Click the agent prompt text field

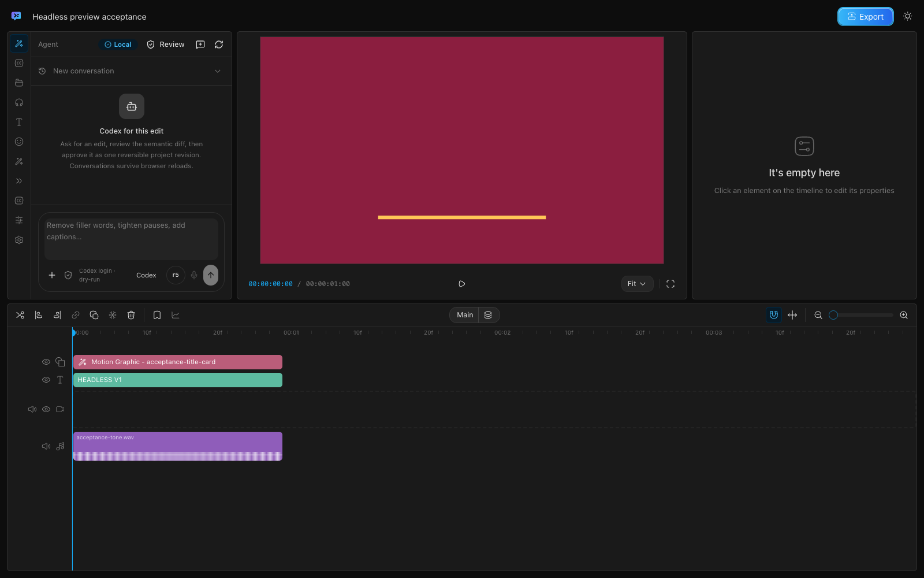pyautogui.click(x=131, y=238)
